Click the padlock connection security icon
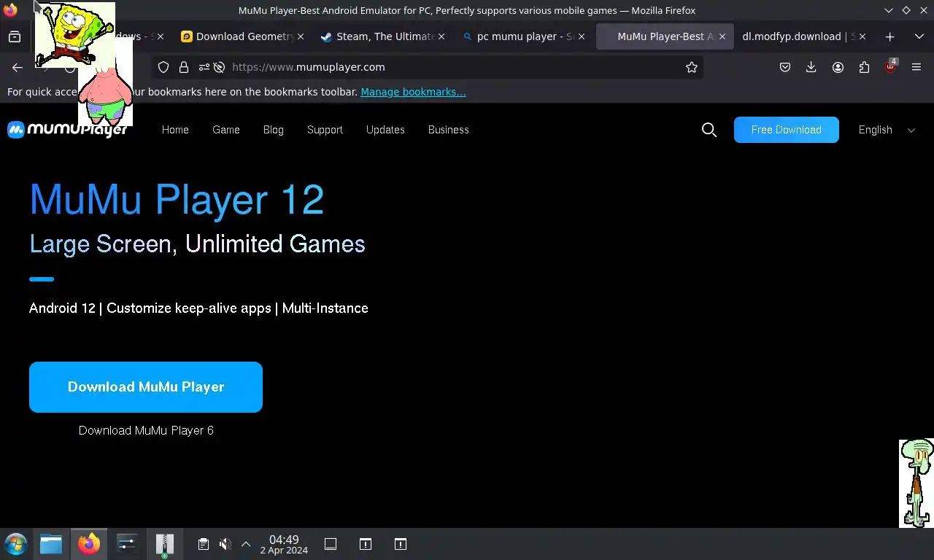This screenshot has width=934, height=560. coord(184,67)
